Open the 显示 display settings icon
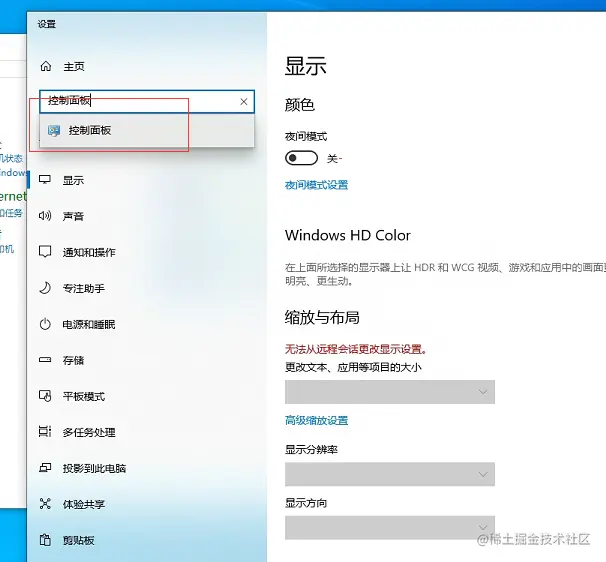The image size is (606, 562). pos(45,180)
